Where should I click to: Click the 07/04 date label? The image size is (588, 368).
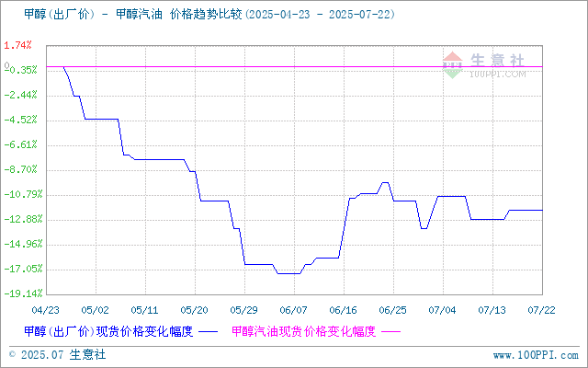coord(443,310)
